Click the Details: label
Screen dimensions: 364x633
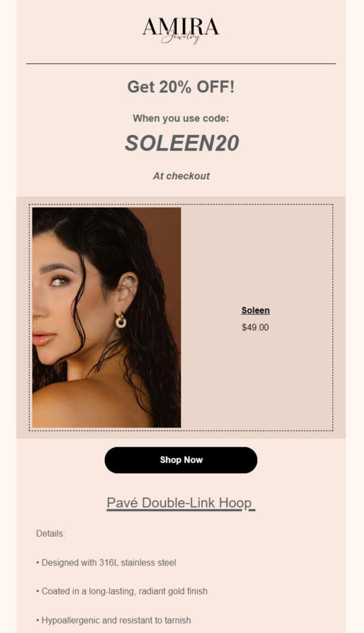click(x=51, y=534)
